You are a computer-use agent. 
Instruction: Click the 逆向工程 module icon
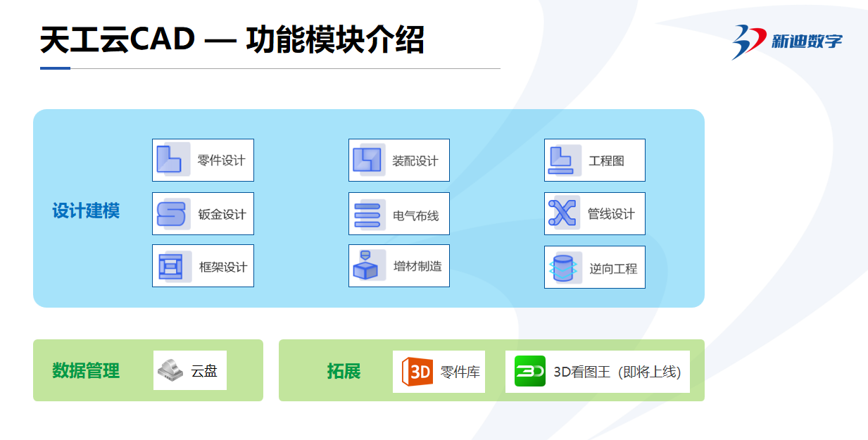click(565, 268)
